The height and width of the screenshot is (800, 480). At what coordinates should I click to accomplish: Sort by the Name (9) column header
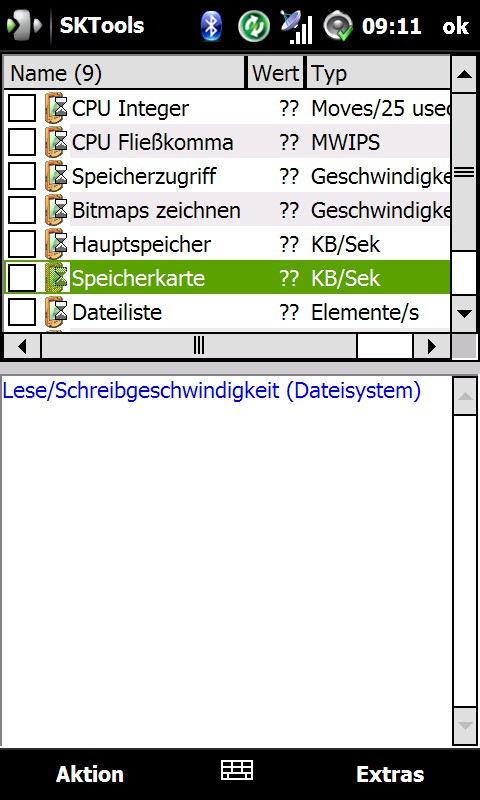tap(124, 73)
